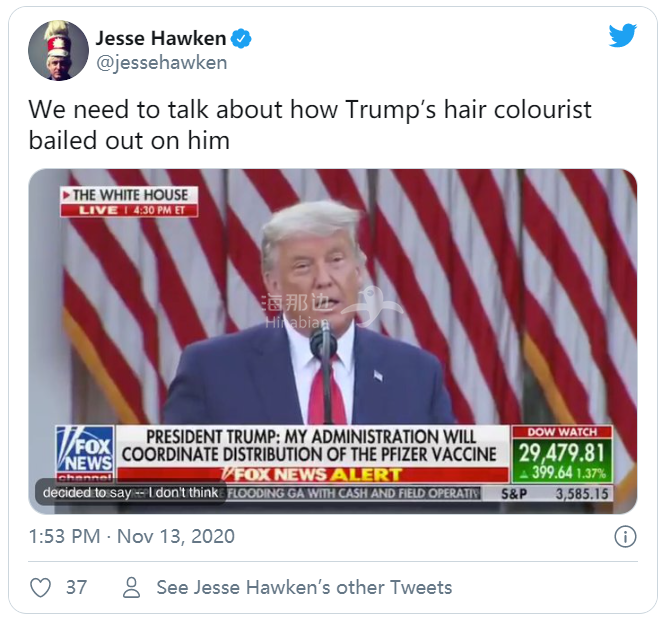667x618 pixels.
Task: Open Jesse Hawken's profile avatar
Action: [x=58, y=50]
